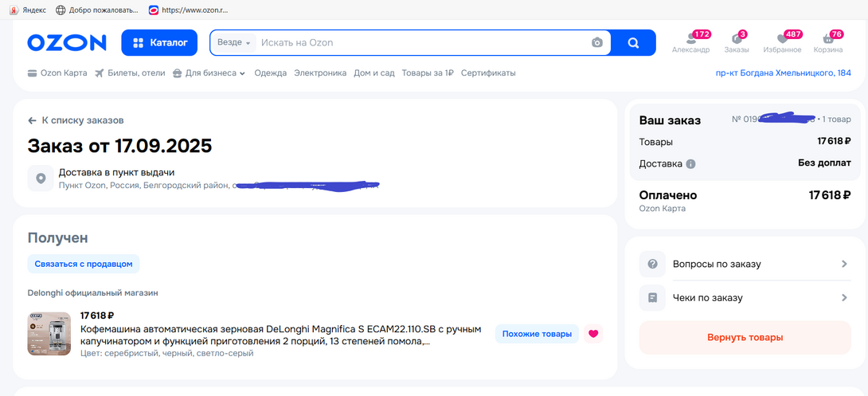Expand Чеки по заказу
The width and height of the screenshot is (868, 396).
coord(745,298)
